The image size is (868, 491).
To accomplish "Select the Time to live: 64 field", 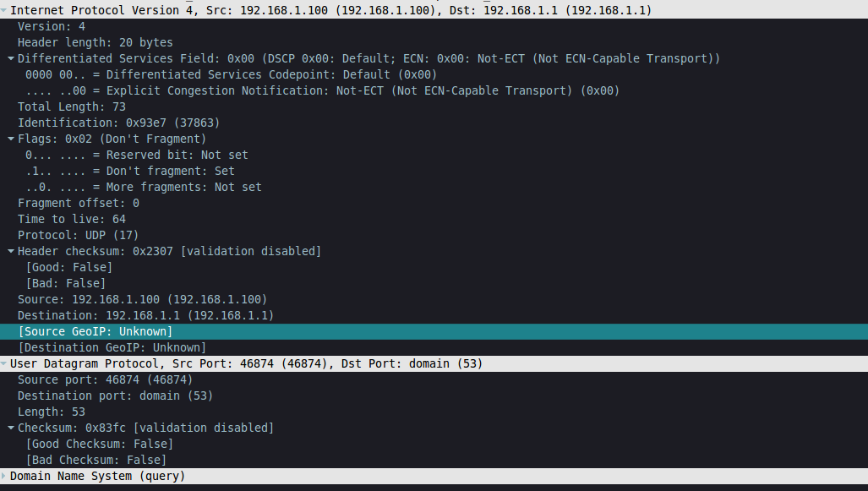I will pyautogui.click(x=434, y=219).
